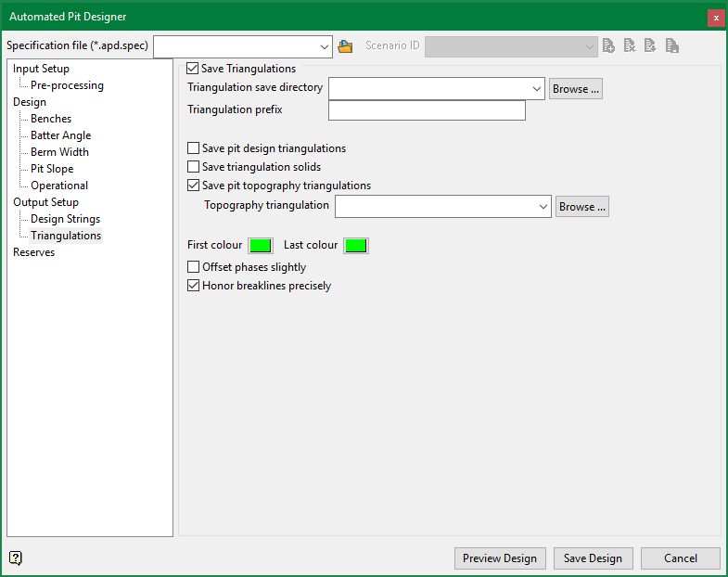Select Design Strings in the tree

point(65,219)
